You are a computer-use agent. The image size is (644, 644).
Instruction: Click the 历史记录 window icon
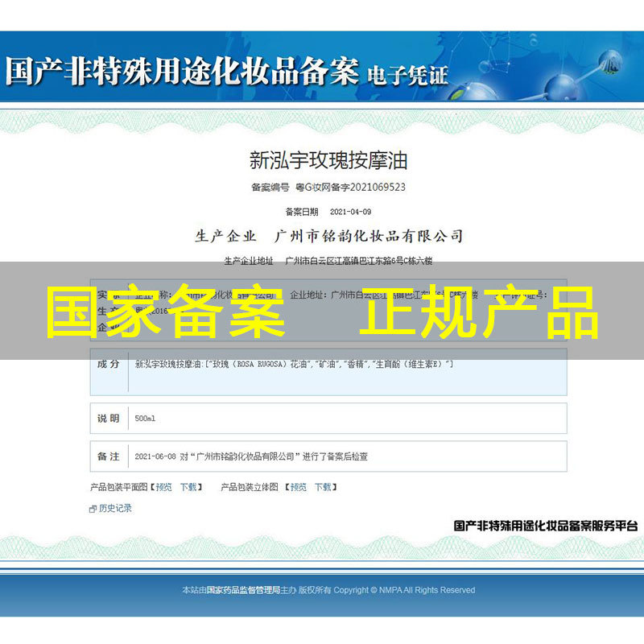[x=93, y=510]
